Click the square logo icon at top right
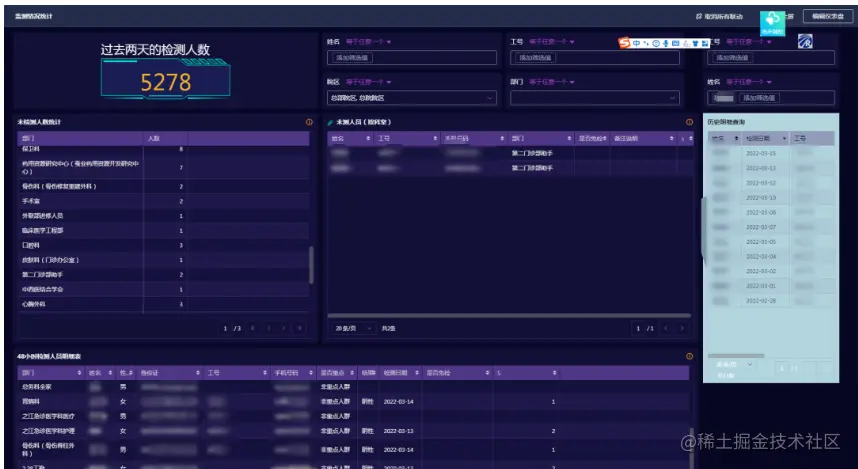858x469 pixels. [x=805, y=41]
